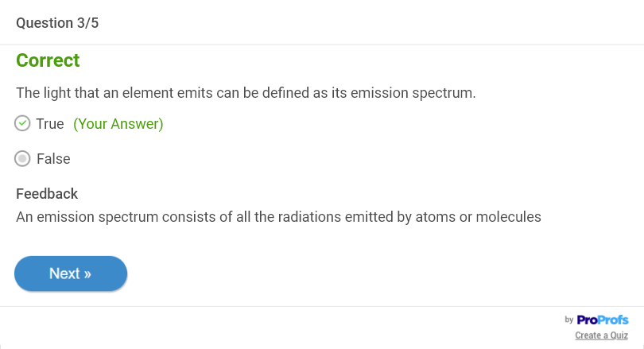The height and width of the screenshot is (349, 644).
Task: Click the ProProfs logo
Action: pos(602,320)
